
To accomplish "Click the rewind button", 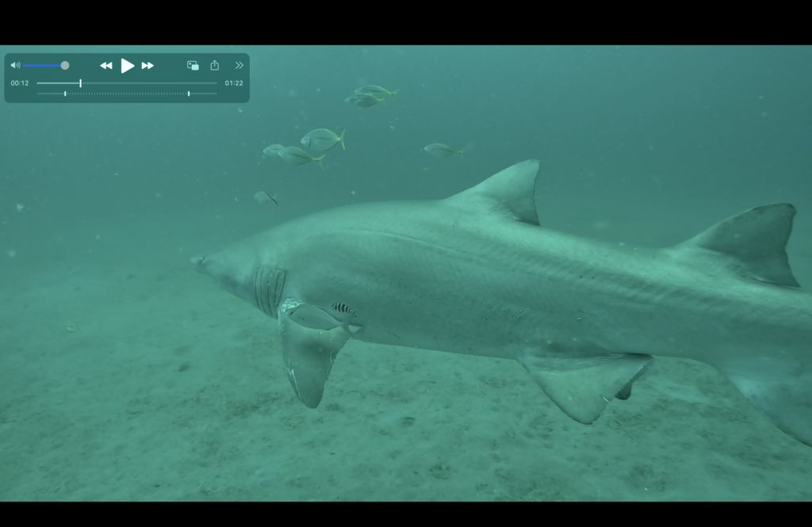I will [x=105, y=66].
